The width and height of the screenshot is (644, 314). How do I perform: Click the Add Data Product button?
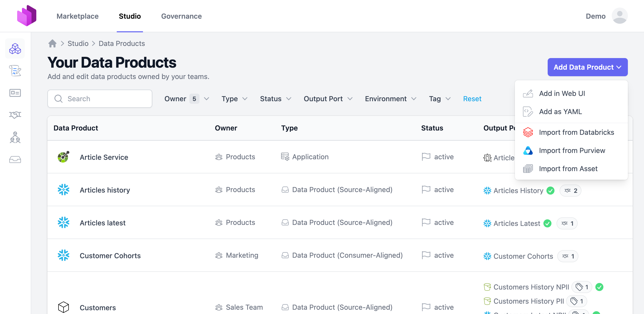pyautogui.click(x=587, y=67)
